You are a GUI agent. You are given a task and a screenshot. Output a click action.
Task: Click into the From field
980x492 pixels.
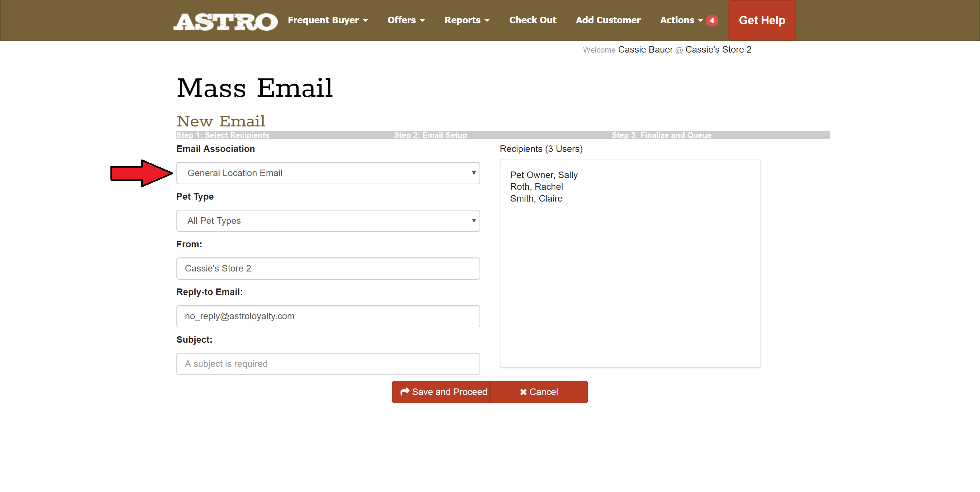328,268
